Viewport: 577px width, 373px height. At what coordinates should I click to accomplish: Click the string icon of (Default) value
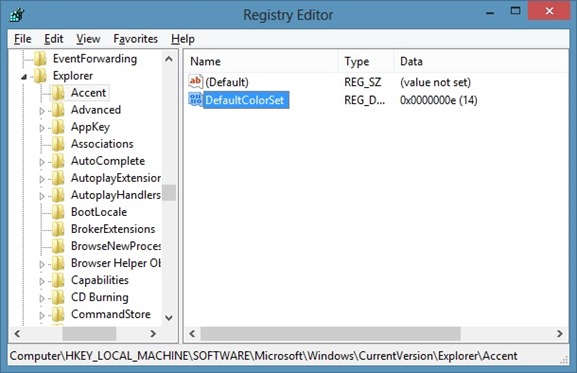coord(195,81)
